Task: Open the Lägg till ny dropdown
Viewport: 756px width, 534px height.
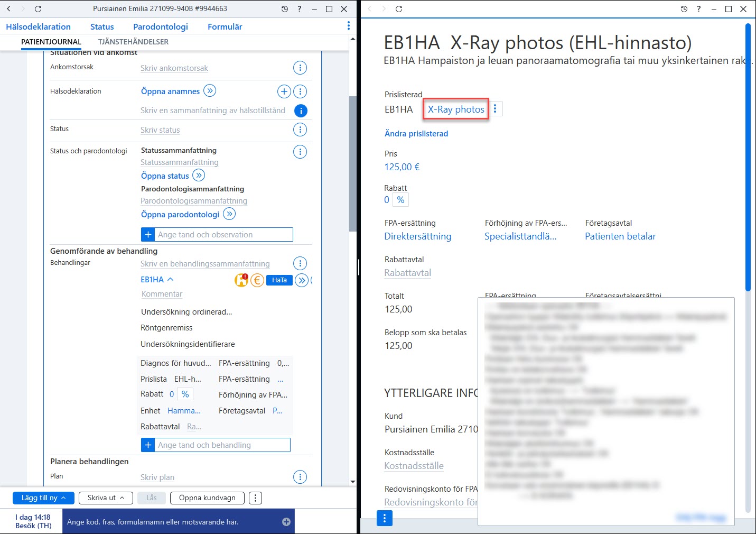Action: point(44,498)
